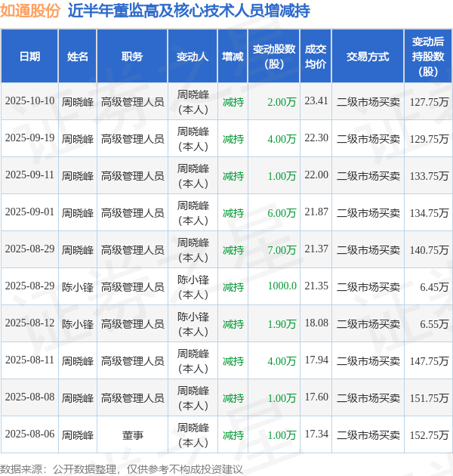Click the 变动股数(股) column header
The width and height of the screenshot is (453, 476).
[x=274, y=57]
